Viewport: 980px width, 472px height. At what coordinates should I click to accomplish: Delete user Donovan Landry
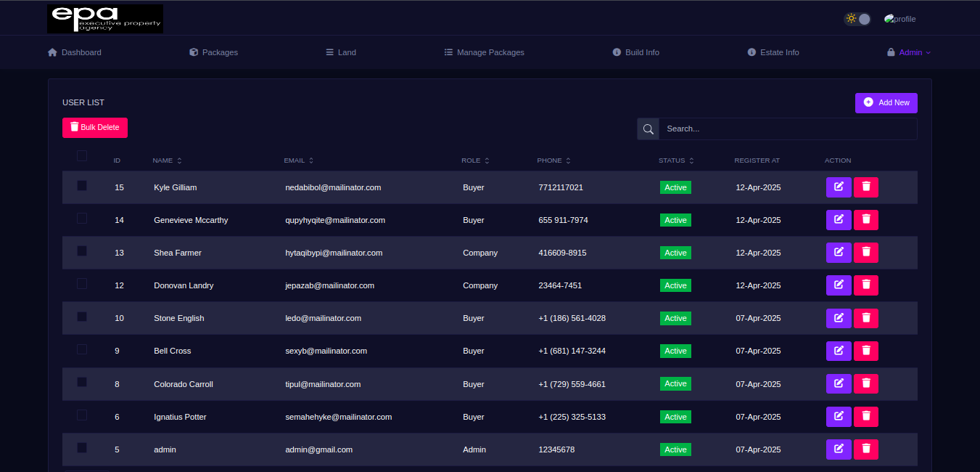(866, 285)
